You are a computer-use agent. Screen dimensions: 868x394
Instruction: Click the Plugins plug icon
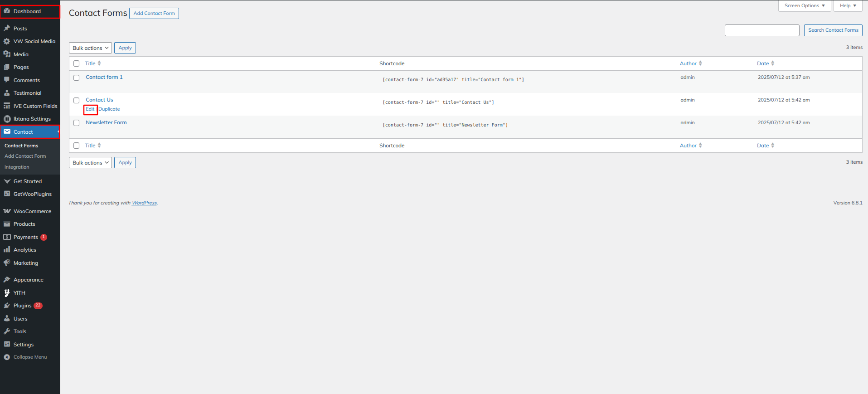7,306
